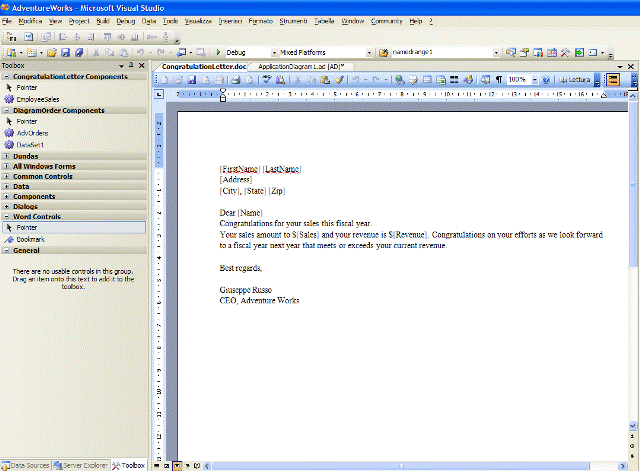Switch to the ApplicationDiagram1.ad tab
The height and width of the screenshot is (471, 640).
pyautogui.click(x=301, y=66)
